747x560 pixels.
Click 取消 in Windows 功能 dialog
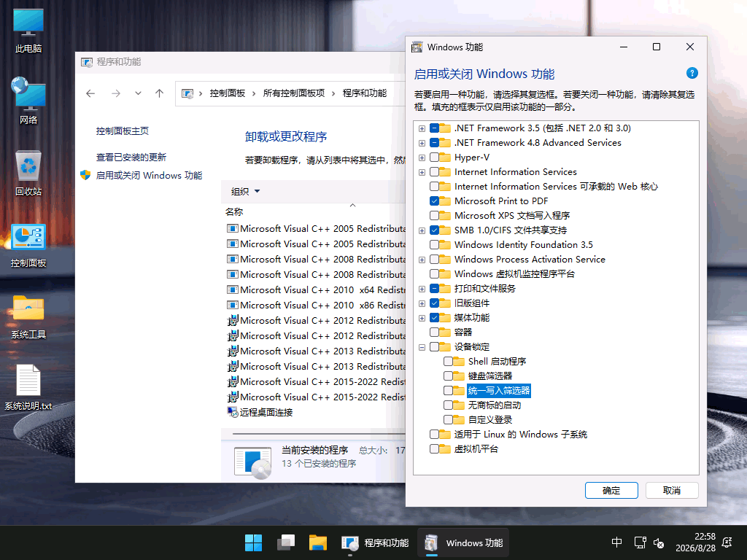672,491
